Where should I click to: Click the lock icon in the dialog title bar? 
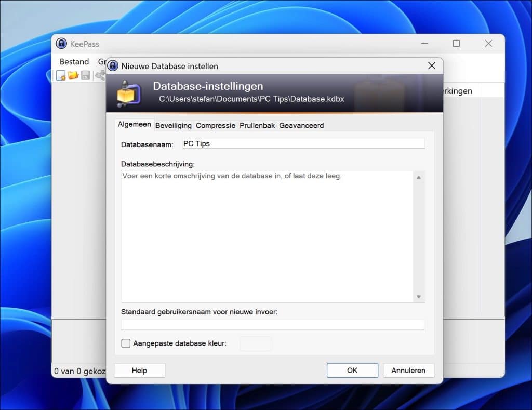coord(113,66)
